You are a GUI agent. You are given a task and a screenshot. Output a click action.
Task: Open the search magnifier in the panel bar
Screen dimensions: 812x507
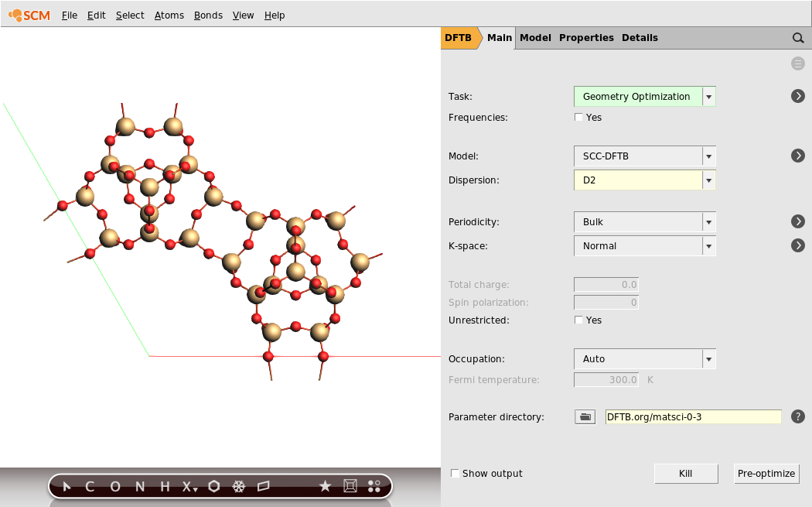tap(798, 37)
